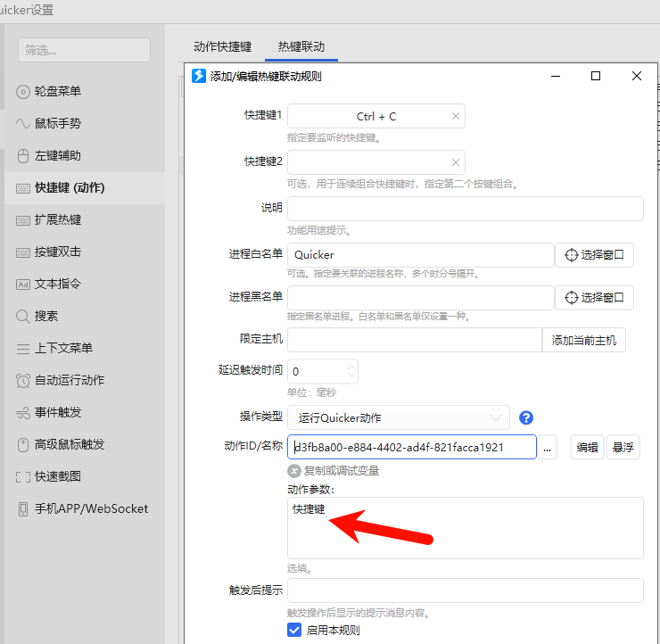The image size is (660, 644).
Task: Click the Quicker logo in dialog title
Action: [x=199, y=76]
